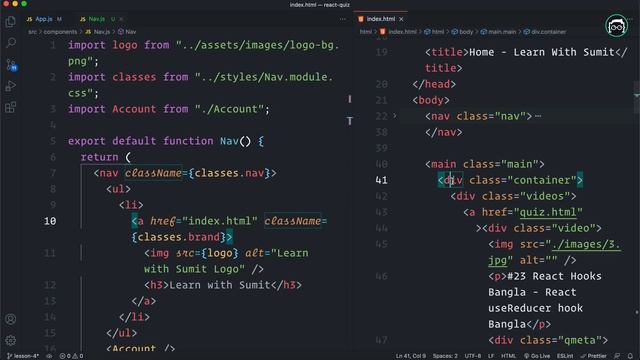Click 'className={classes.nav}' in Nav.js

[198, 173]
